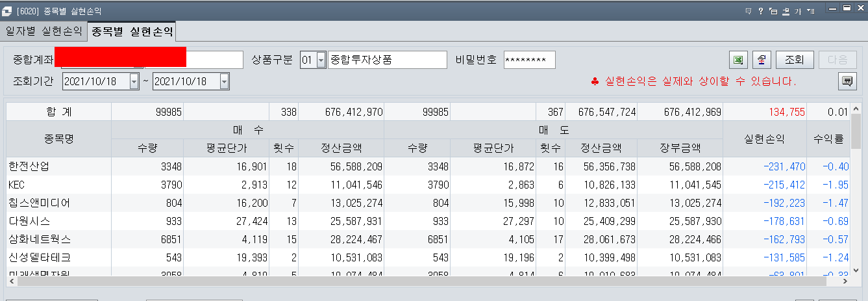Image resolution: width=868 pixels, height=301 pixels.
Task: Switch to the 일자별 실현손익 tab
Action: 43,31
